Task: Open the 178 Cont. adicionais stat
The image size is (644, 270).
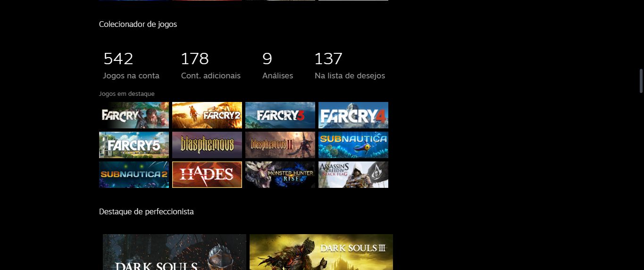Action: coord(210,66)
